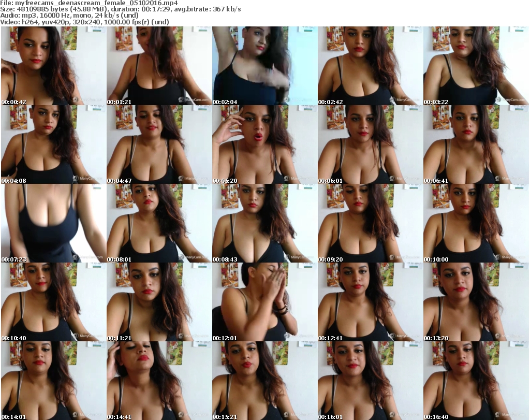Click the frame stamped 00:14:01
530x420 pixels.
(x=53, y=381)
